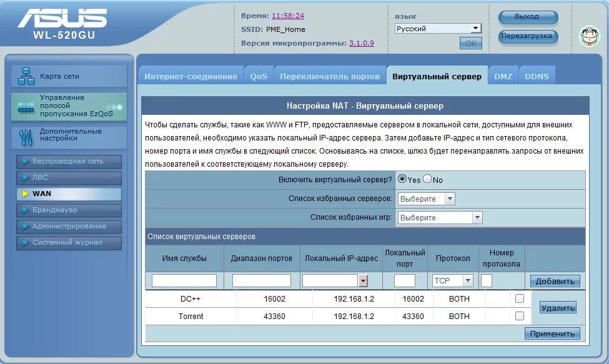Click the wrench advanced settings icon
609x364 pixels.
pyautogui.click(x=26, y=135)
